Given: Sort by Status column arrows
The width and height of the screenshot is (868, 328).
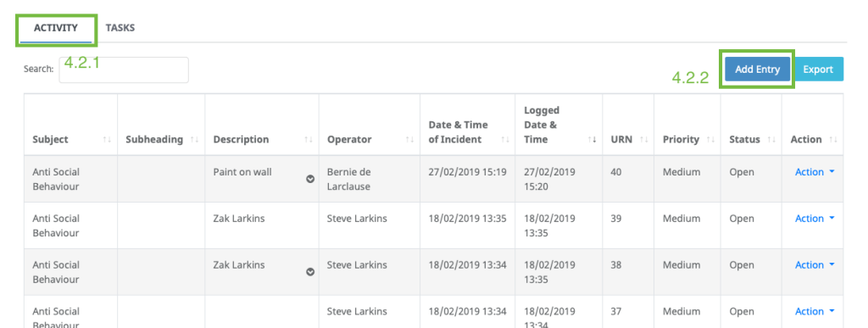Looking at the screenshot, I should pos(771,140).
